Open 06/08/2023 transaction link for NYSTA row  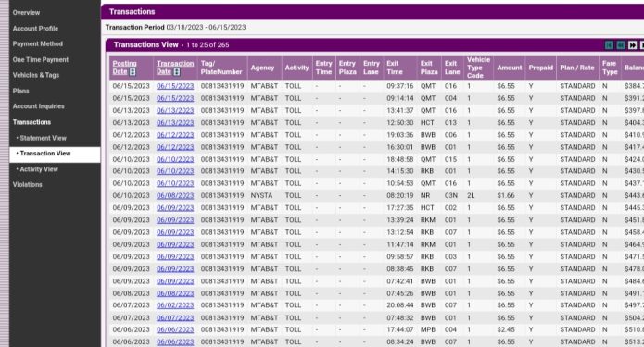click(x=175, y=196)
